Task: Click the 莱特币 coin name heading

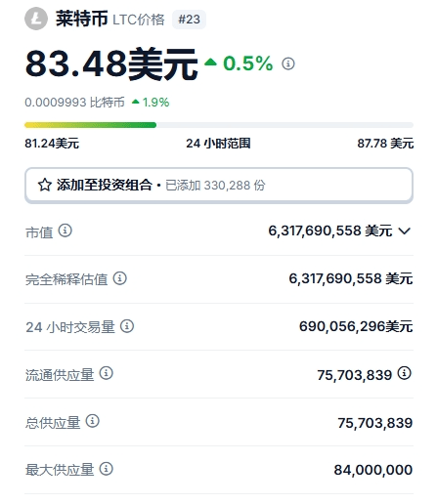Action: [x=82, y=19]
